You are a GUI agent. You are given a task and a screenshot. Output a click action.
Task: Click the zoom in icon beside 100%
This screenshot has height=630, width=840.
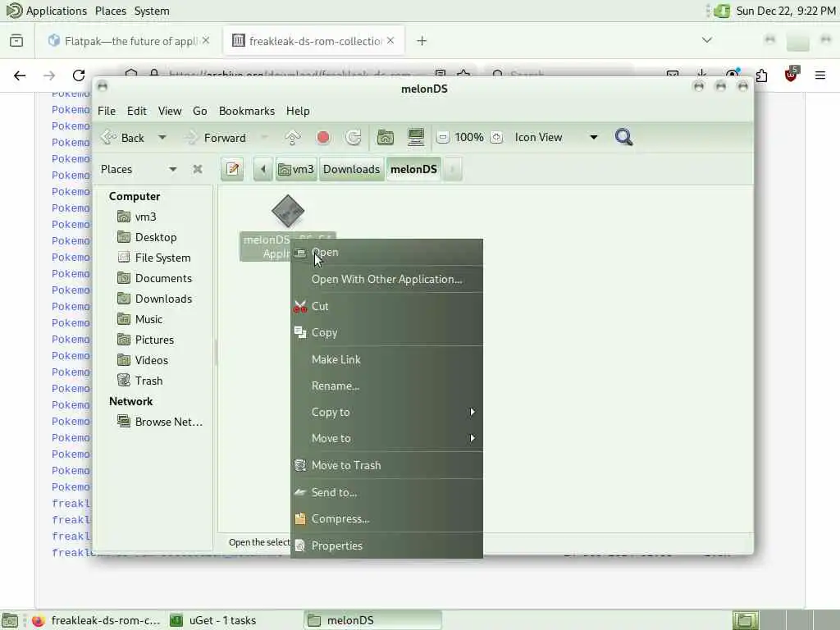(x=496, y=138)
